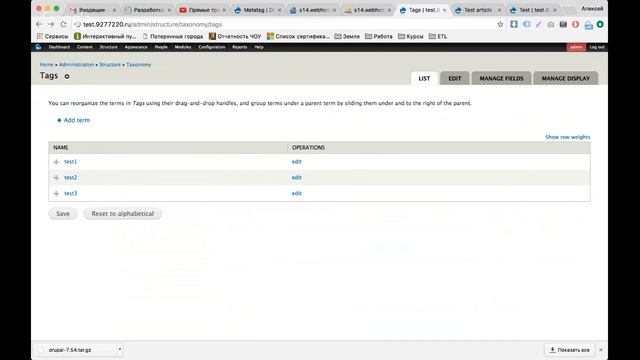This screenshot has width=640, height=360.
Task: Click the Show row weights link
Action: coord(568,137)
